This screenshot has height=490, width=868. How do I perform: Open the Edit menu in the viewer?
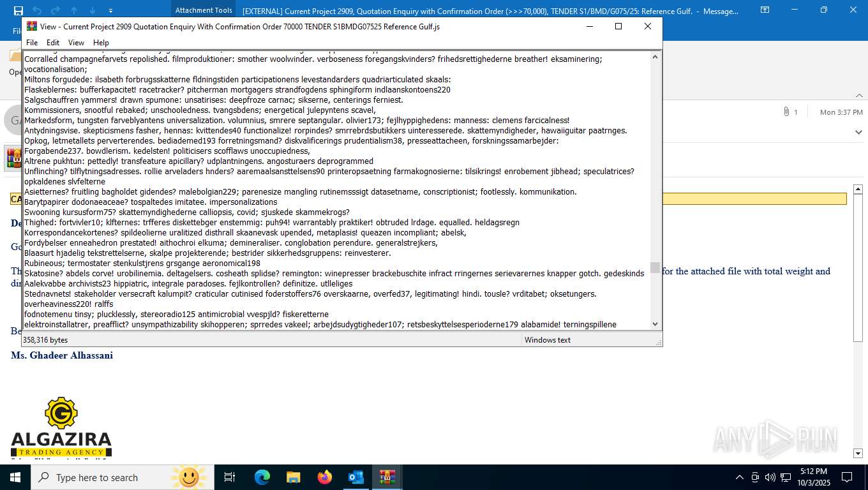coord(53,43)
